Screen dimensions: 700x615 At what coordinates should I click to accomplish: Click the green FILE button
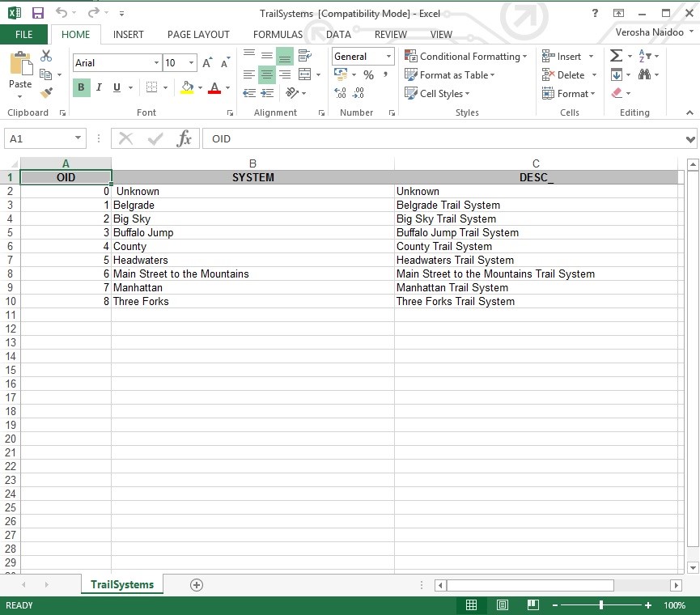(x=23, y=35)
